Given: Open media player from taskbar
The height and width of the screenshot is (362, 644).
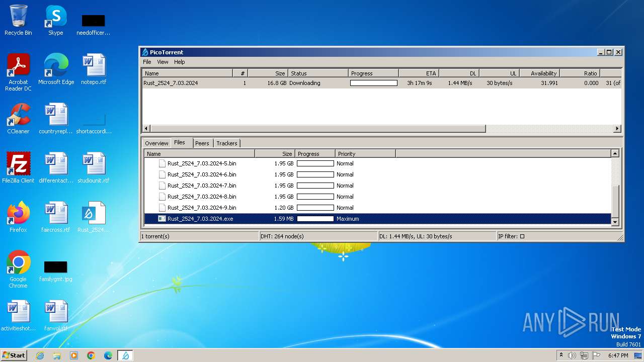Looking at the screenshot, I should click(x=74, y=355).
